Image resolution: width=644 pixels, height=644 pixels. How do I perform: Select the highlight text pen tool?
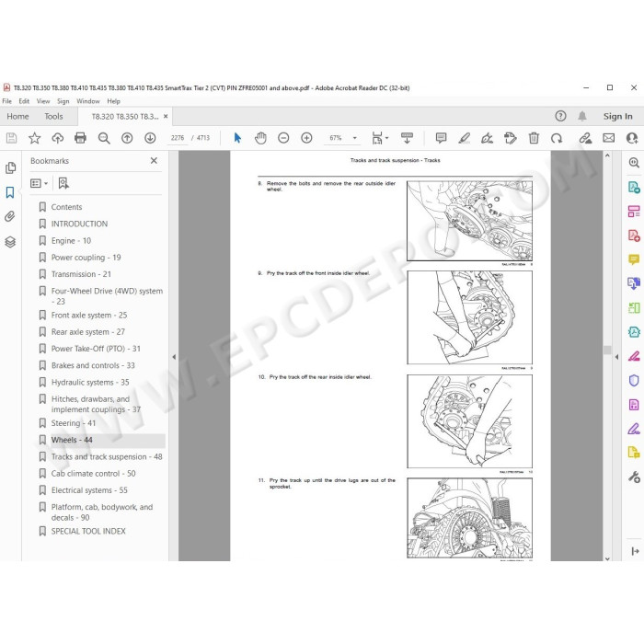464,138
